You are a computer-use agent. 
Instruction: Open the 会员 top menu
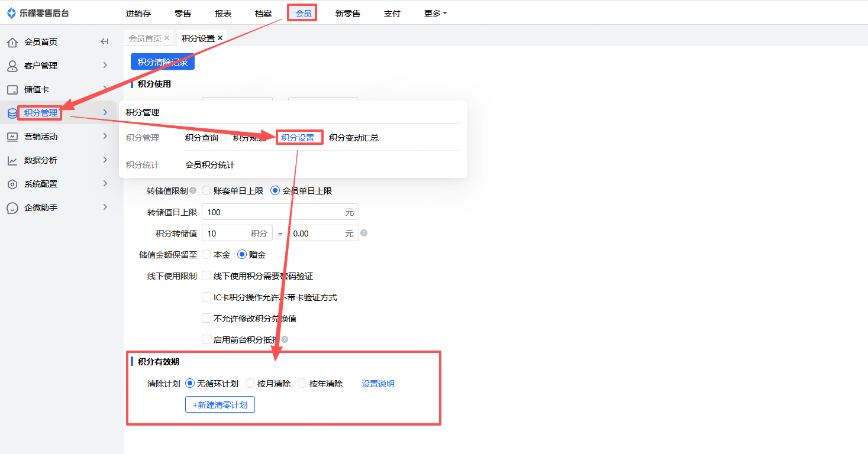click(304, 14)
